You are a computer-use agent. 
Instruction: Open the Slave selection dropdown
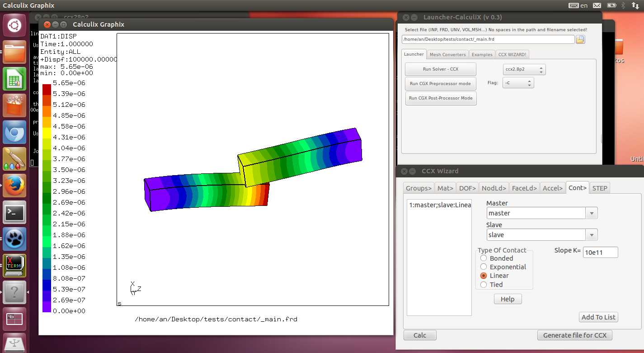click(592, 234)
